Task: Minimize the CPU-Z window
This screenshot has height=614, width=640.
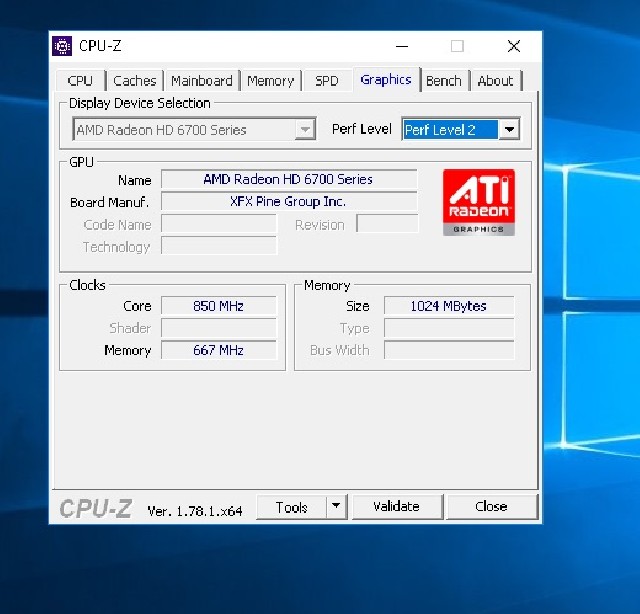Action: point(402,46)
